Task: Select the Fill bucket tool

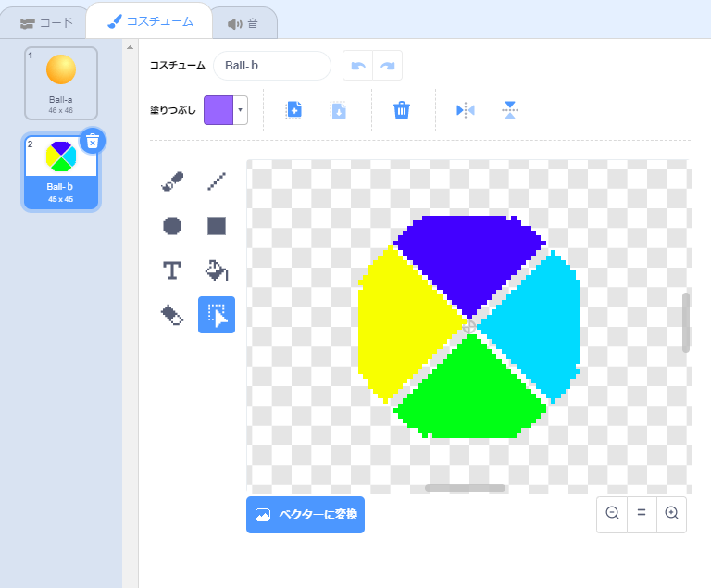Action: pyautogui.click(x=217, y=270)
